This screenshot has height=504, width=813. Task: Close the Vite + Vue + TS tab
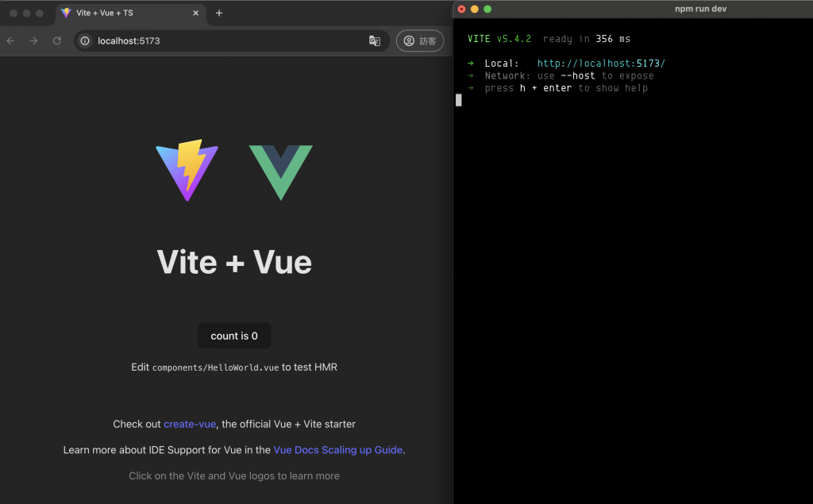195,13
